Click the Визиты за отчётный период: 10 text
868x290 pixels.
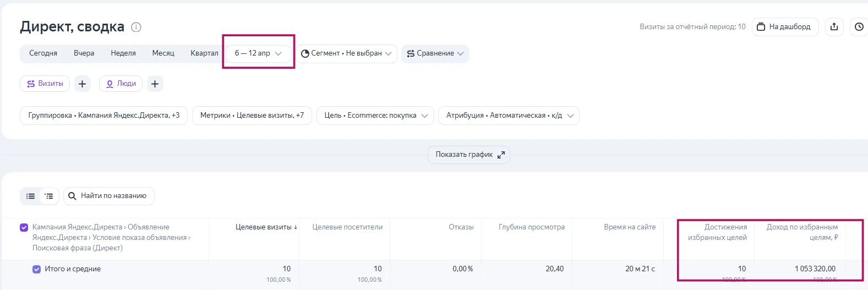coord(692,26)
